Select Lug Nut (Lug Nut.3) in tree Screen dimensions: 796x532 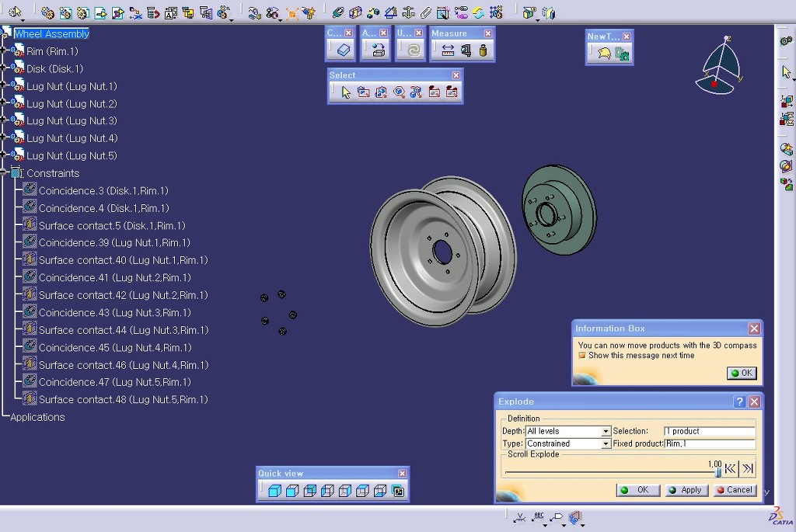coord(72,121)
